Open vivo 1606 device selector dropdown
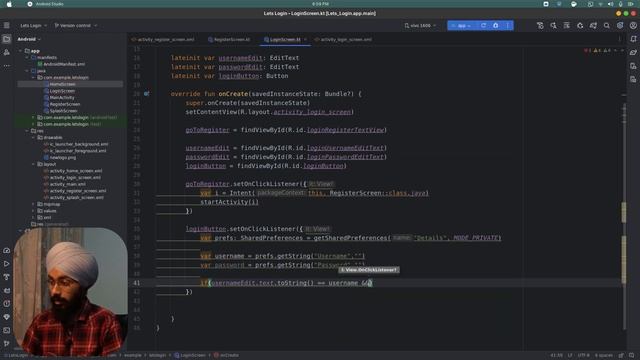 420,25
